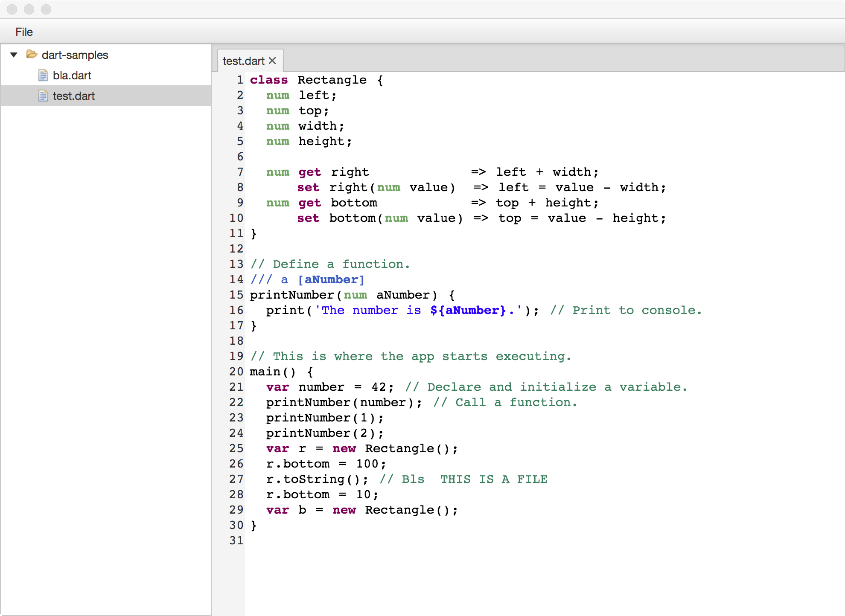This screenshot has height=616, width=845.
Task: Click 'r.toString();' on line 27
Action: (318, 479)
